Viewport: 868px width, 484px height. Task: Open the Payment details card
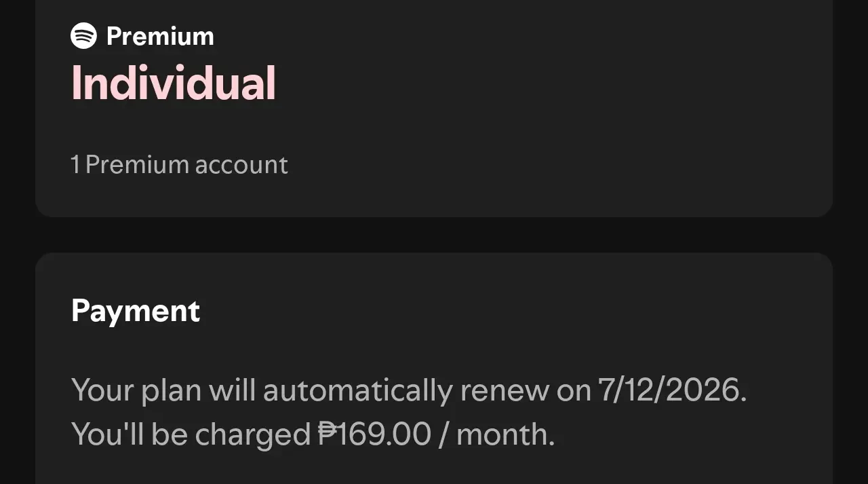(434, 369)
